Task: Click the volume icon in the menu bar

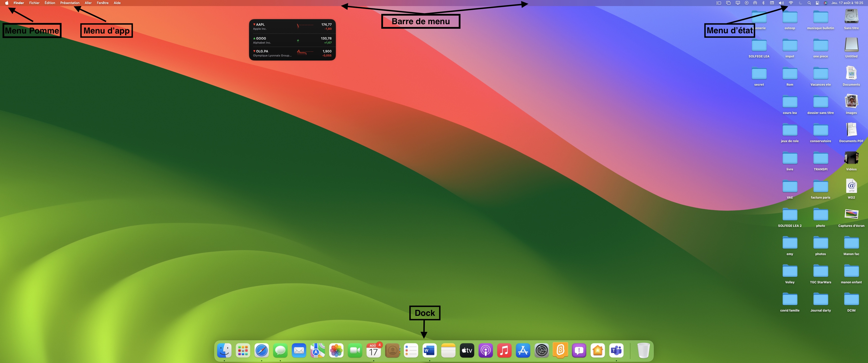Action: [781, 3]
